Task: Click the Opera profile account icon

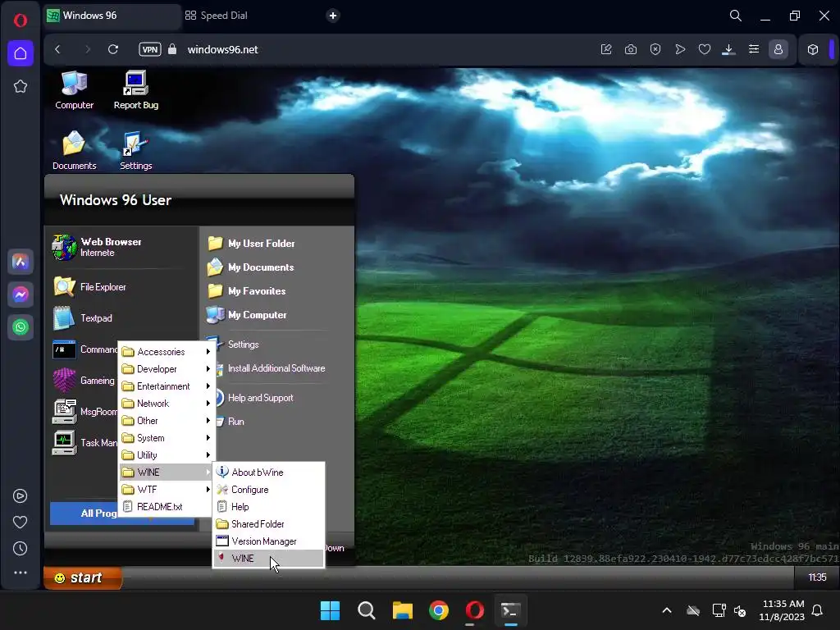Action: [x=778, y=49]
